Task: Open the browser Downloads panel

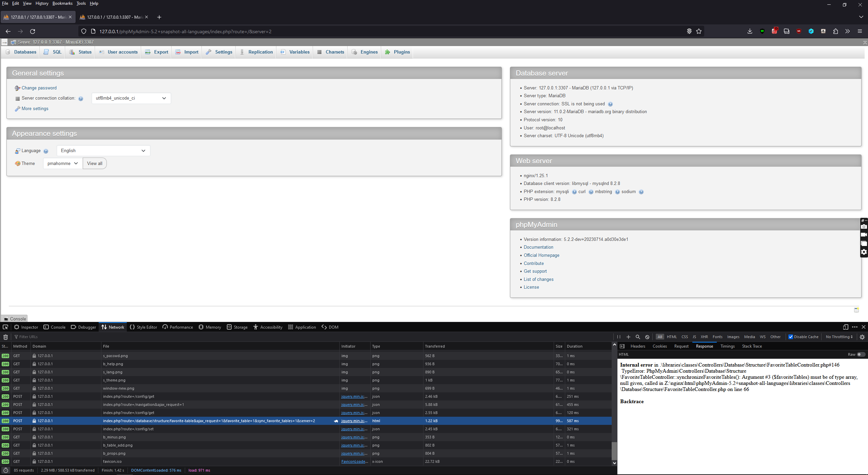Action: point(749,31)
